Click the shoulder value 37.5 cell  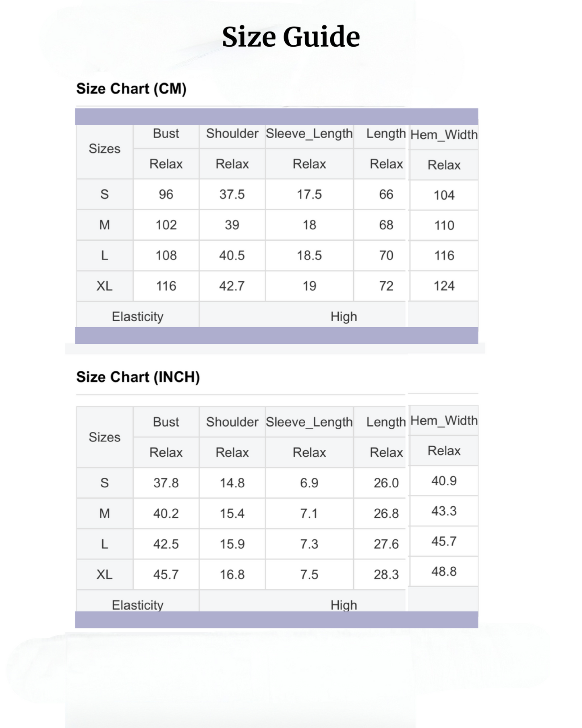click(x=232, y=194)
